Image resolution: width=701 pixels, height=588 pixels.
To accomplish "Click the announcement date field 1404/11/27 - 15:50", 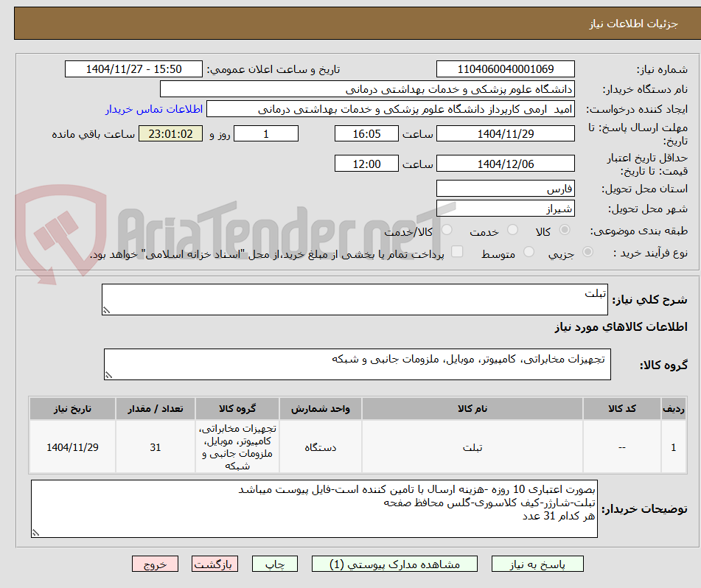I will pos(133,69).
